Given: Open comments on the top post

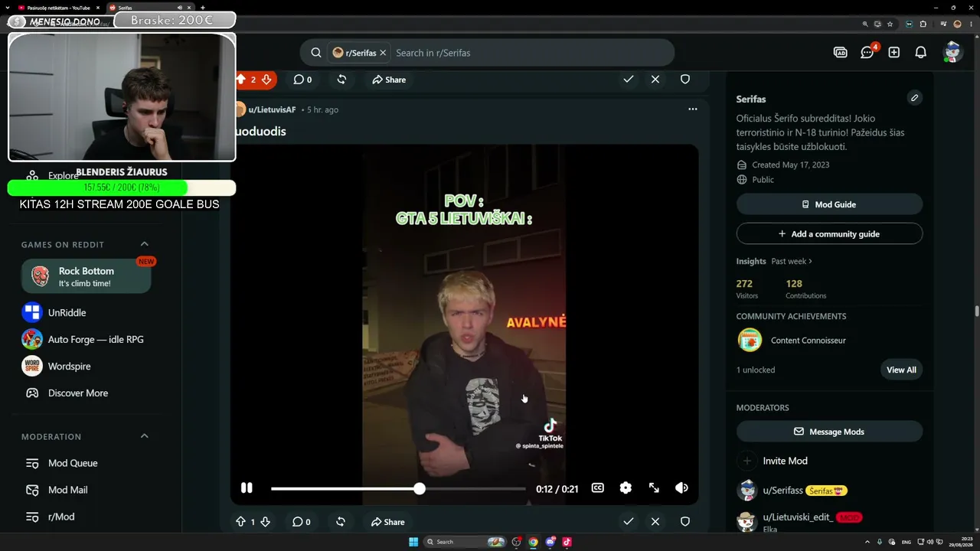Looking at the screenshot, I should 302,80.
